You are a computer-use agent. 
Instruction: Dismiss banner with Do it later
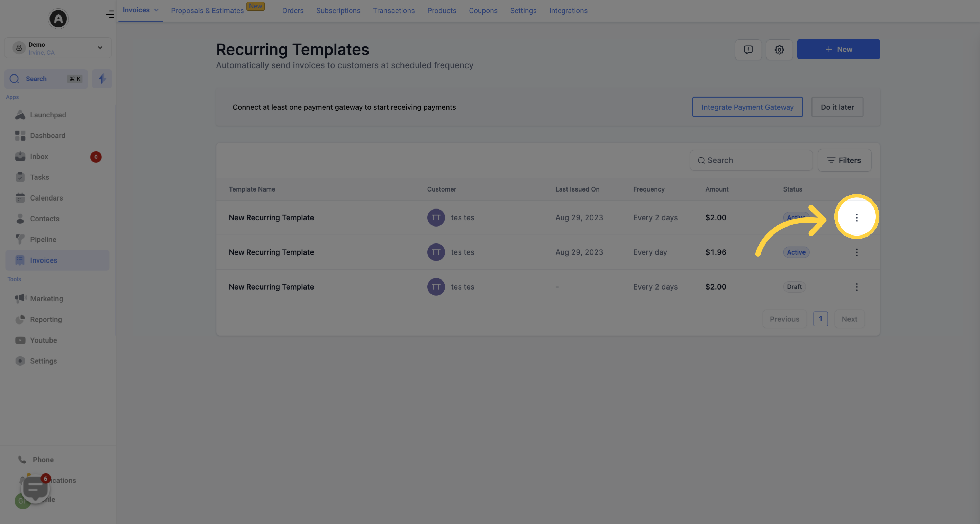(x=837, y=107)
